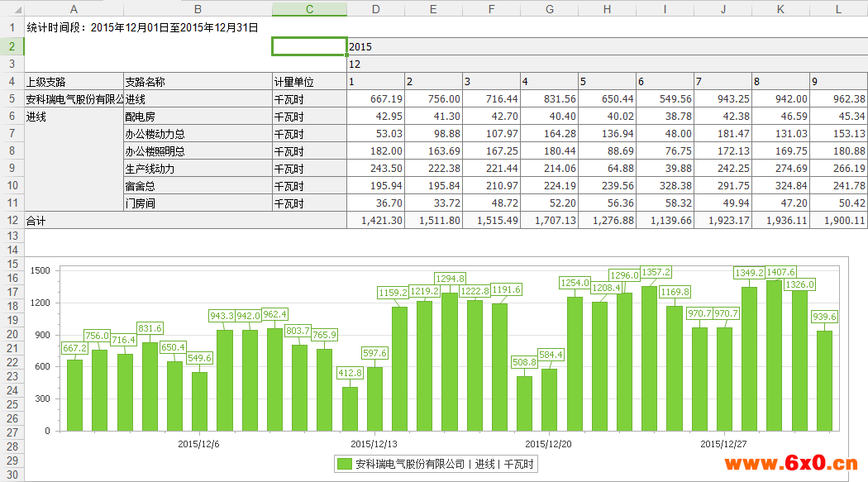Click the value 756.00 cell
868x482 pixels.
433,99
